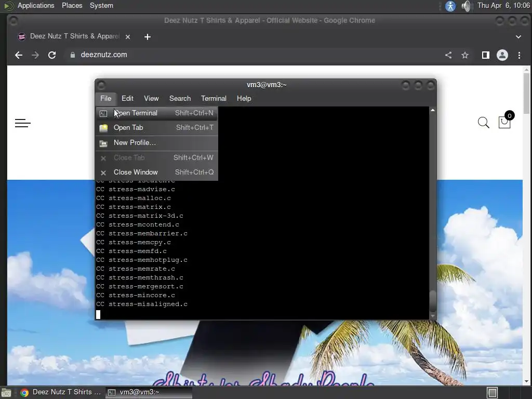Viewport: 532px width, 399px height.
Task: Reload the deeznutz.com page
Action: 51,55
